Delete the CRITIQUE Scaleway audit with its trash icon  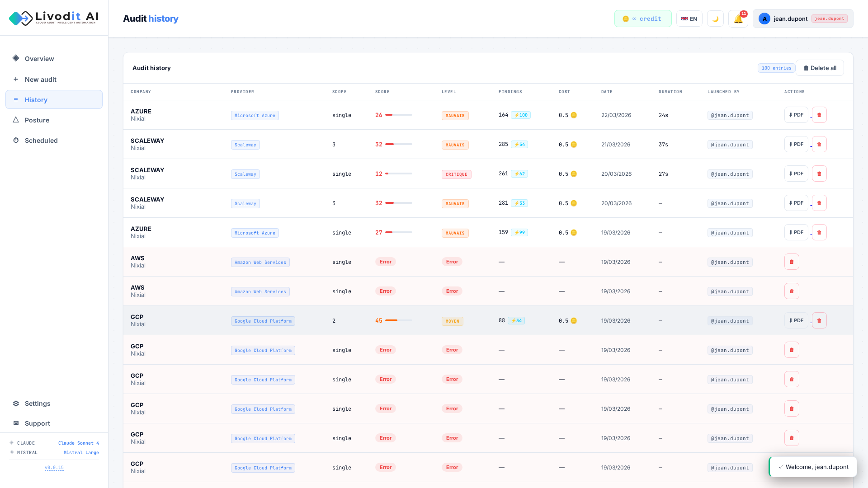pos(819,174)
